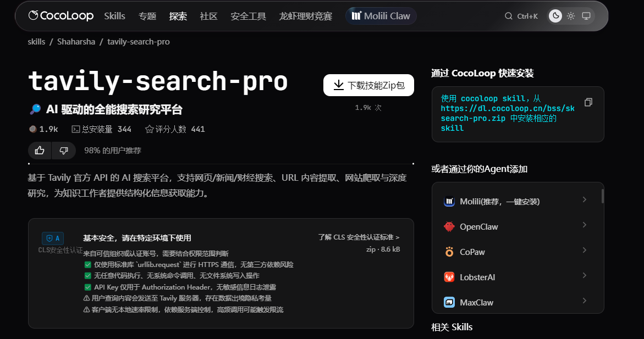Image resolution: width=644 pixels, height=339 pixels.
Task: Go to the 探索 section
Action: click(178, 16)
